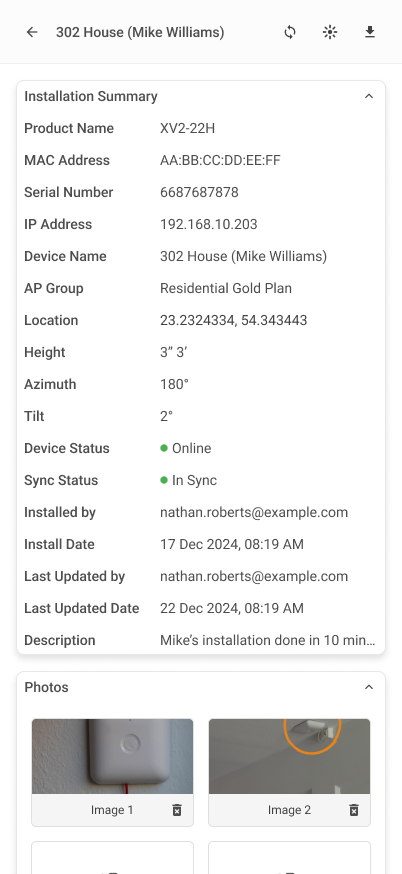The height and width of the screenshot is (874, 402).
Task: Delete Image 1 using trash icon
Action: [x=177, y=810]
